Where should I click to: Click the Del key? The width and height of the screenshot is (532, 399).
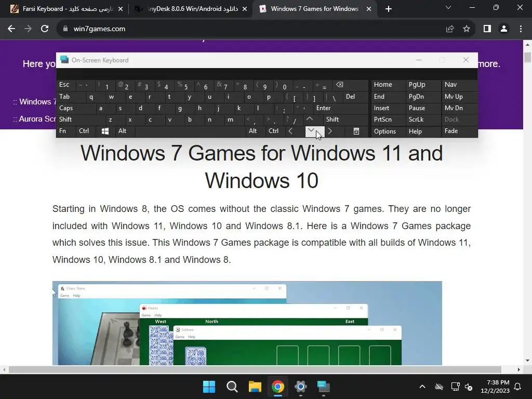(356, 97)
